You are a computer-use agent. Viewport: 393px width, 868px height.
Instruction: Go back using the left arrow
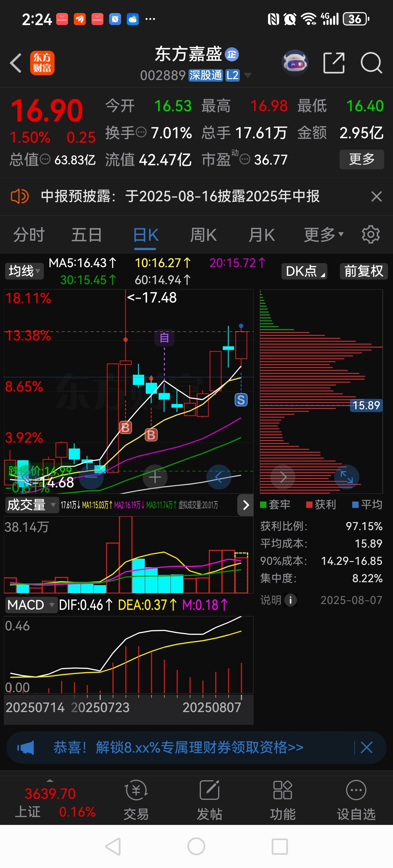tap(16, 63)
